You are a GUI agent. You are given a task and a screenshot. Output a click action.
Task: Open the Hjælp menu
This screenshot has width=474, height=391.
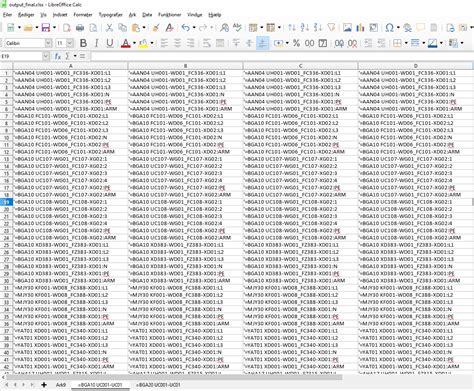point(215,15)
